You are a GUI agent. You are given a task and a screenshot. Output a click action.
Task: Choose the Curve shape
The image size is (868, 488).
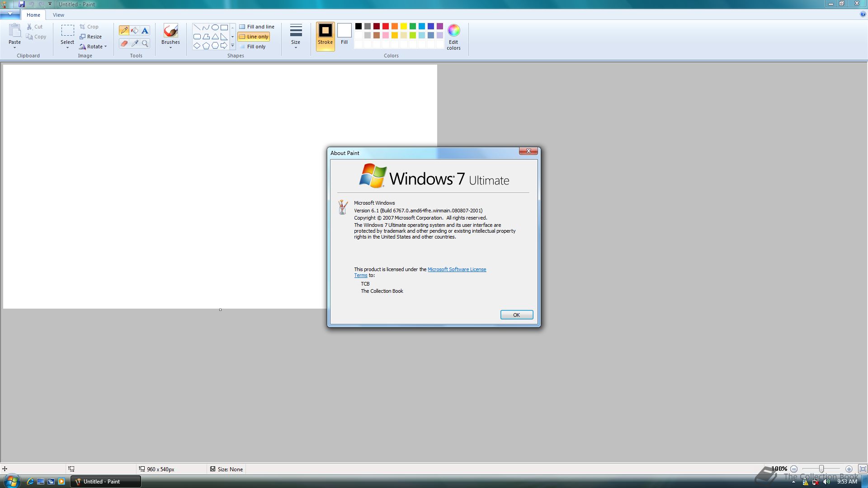(x=206, y=27)
